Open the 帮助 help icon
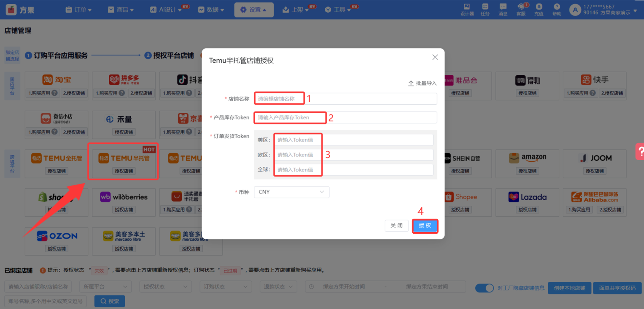This screenshot has height=309, width=644. tap(557, 7)
